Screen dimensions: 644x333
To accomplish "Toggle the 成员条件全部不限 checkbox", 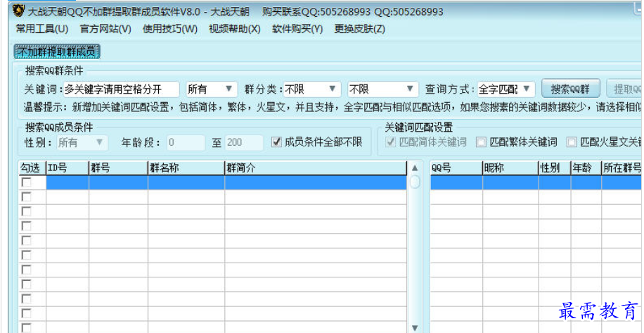I will click(x=277, y=142).
